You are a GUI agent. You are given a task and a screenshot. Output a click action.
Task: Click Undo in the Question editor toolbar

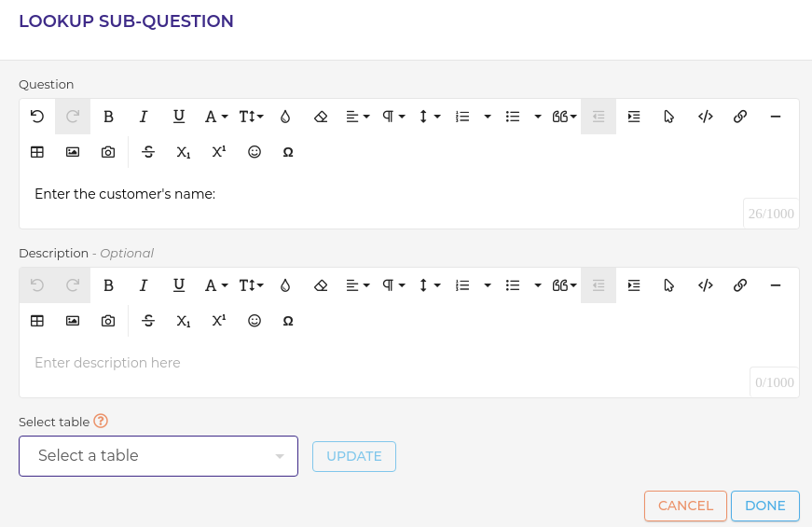(x=37, y=117)
